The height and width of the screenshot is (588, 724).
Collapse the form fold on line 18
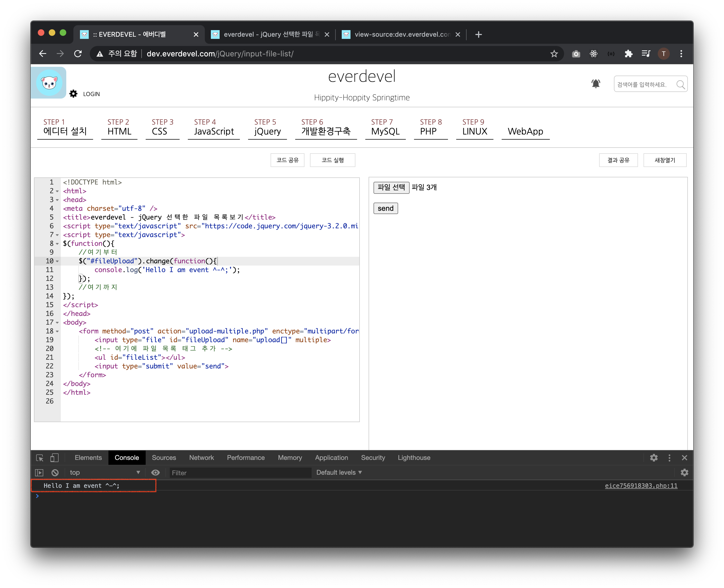57,332
